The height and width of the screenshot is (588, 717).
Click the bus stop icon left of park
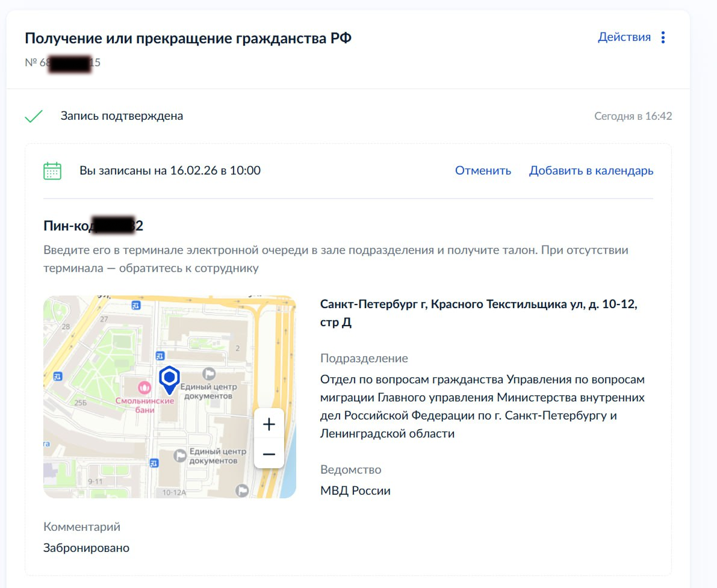point(58,376)
